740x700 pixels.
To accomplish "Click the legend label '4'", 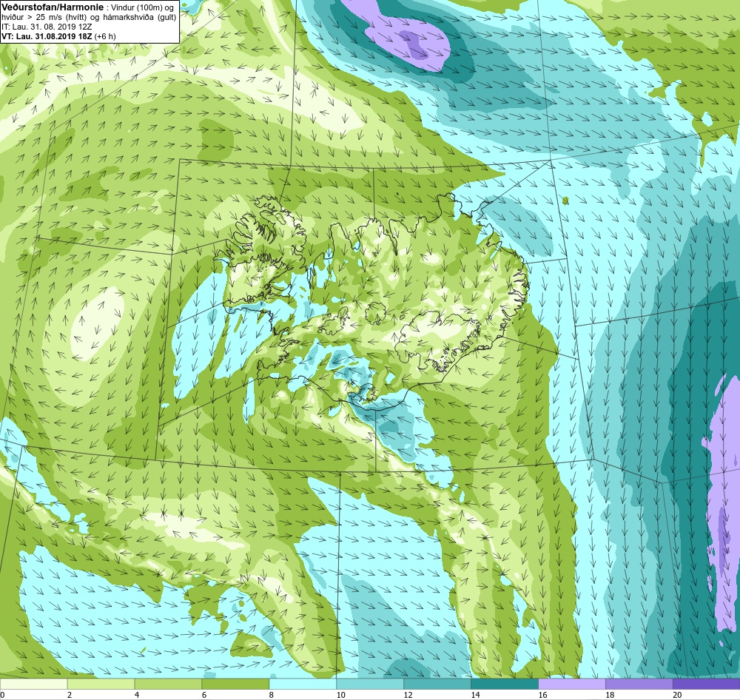I will (x=137, y=695).
